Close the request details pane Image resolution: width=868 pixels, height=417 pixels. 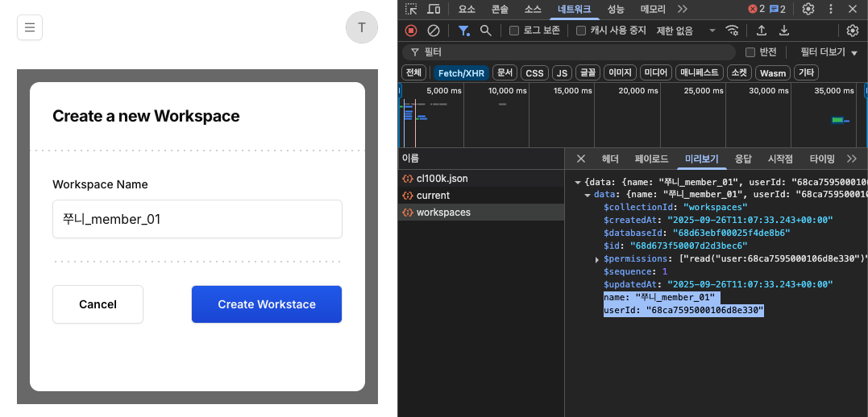click(581, 159)
